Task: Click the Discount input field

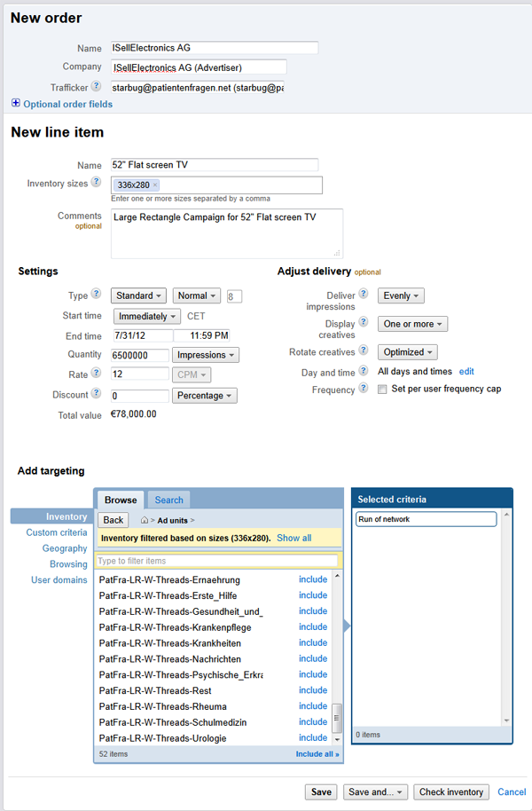Action: 139,396
